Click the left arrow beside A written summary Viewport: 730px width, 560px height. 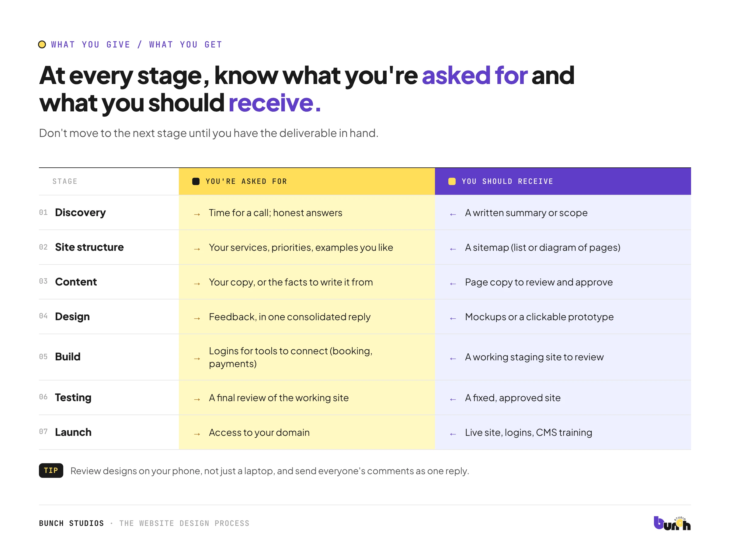click(453, 214)
